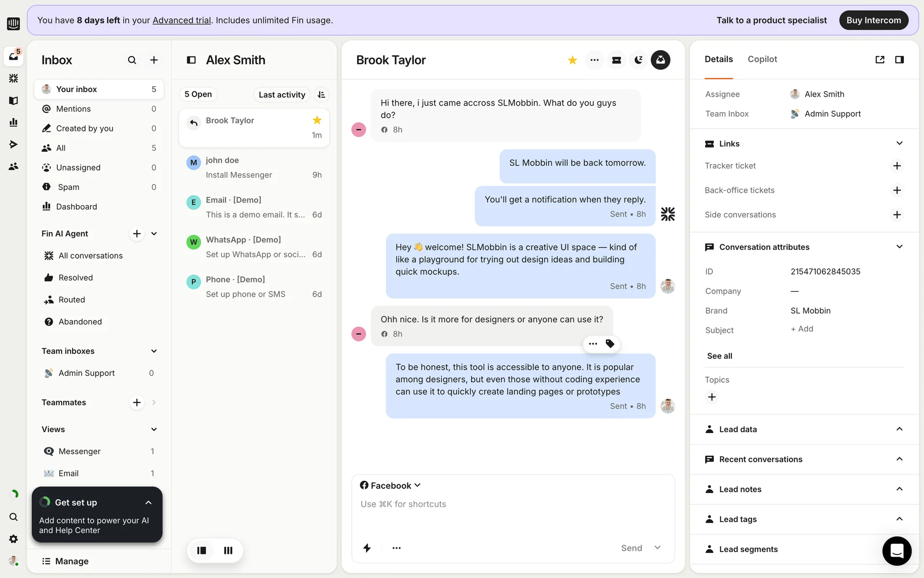Click the snooze moon icon in header
924x578 pixels.
point(638,60)
